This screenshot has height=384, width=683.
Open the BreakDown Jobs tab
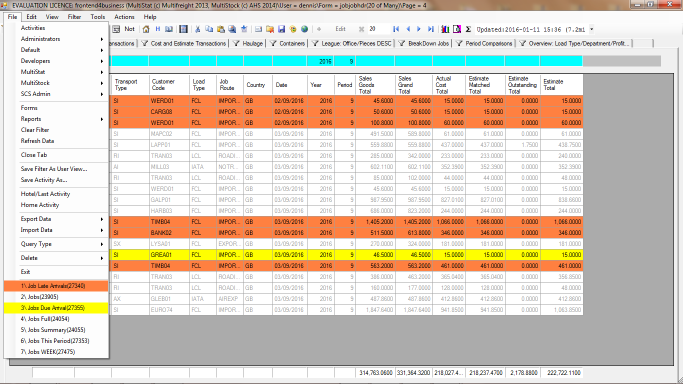(x=424, y=44)
